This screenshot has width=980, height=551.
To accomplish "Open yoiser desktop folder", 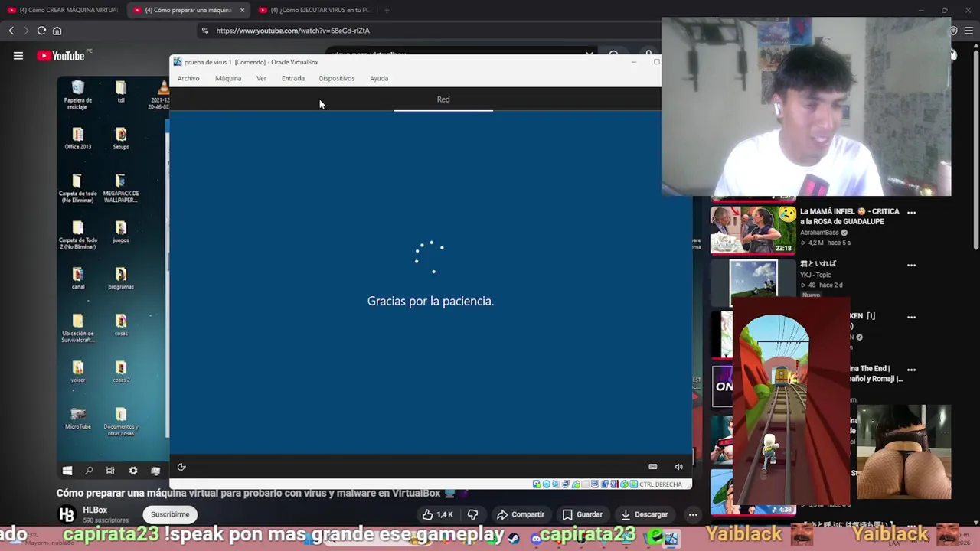I will click(x=77, y=372).
